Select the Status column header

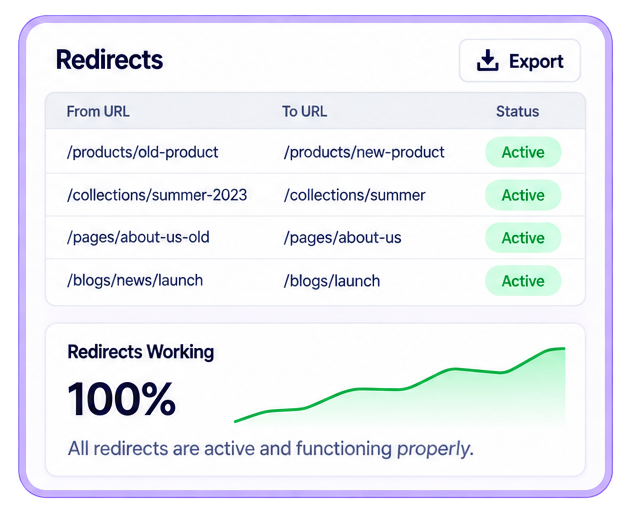pyautogui.click(x=518, y=111)
